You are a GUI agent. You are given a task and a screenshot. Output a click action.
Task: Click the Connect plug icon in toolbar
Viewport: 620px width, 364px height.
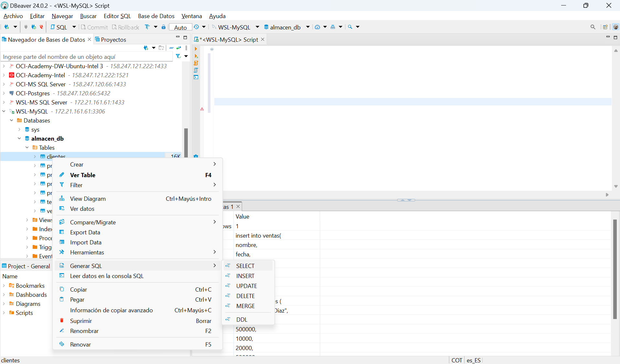26,27
